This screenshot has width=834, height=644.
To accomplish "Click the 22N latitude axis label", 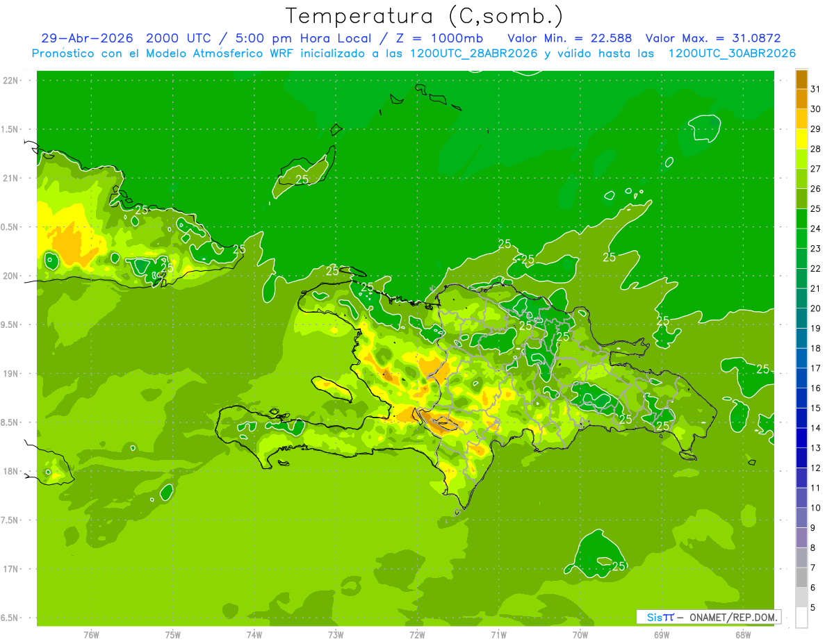I will pyautogui.click(x=12, y=80).
